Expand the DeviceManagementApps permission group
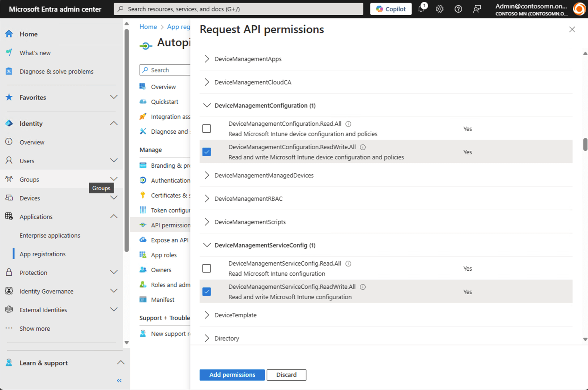588x390 pixels. (x=207, y=59)
